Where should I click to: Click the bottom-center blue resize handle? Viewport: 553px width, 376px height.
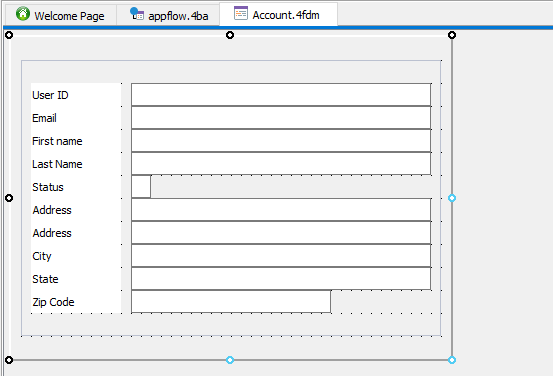(x=230, y=360)
